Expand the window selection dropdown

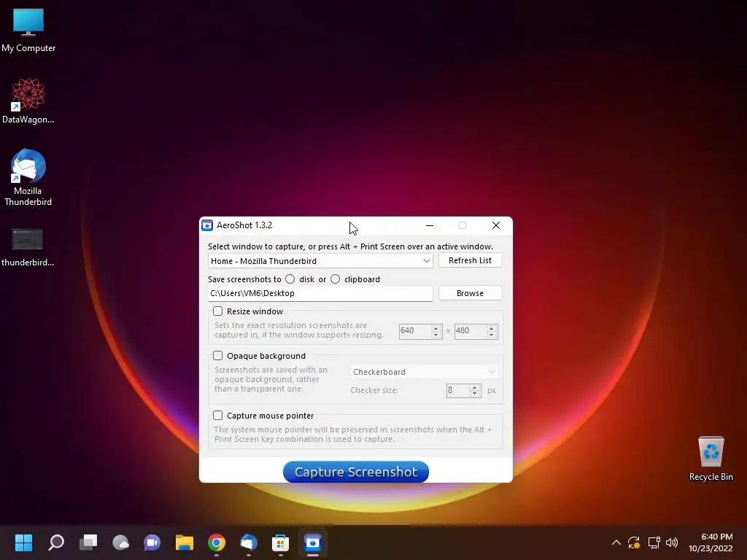coord(426,261)
